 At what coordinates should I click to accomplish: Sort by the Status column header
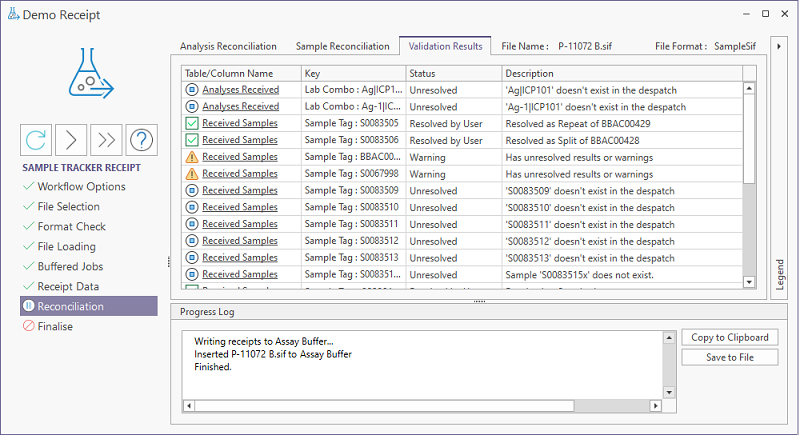point(452,73)
